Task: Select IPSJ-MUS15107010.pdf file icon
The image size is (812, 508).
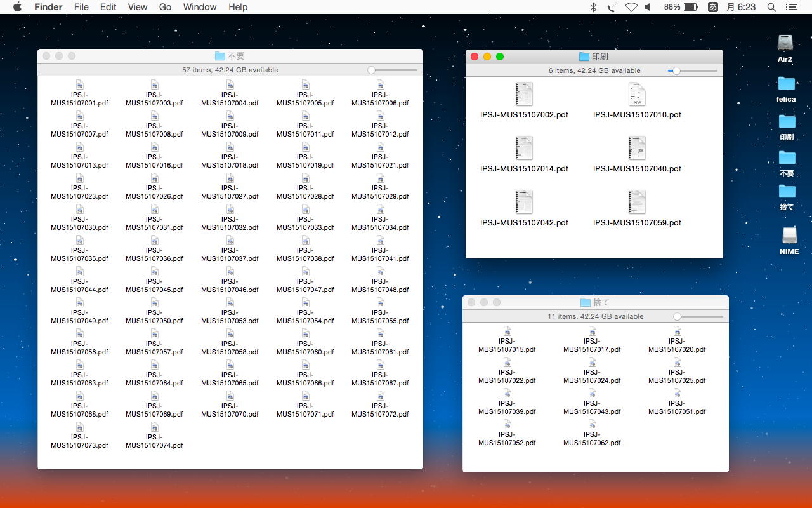Action: pos(637,95)
